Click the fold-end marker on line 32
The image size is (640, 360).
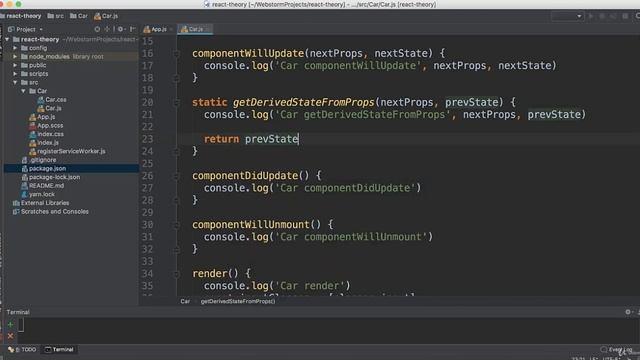(x=176, y=249)
